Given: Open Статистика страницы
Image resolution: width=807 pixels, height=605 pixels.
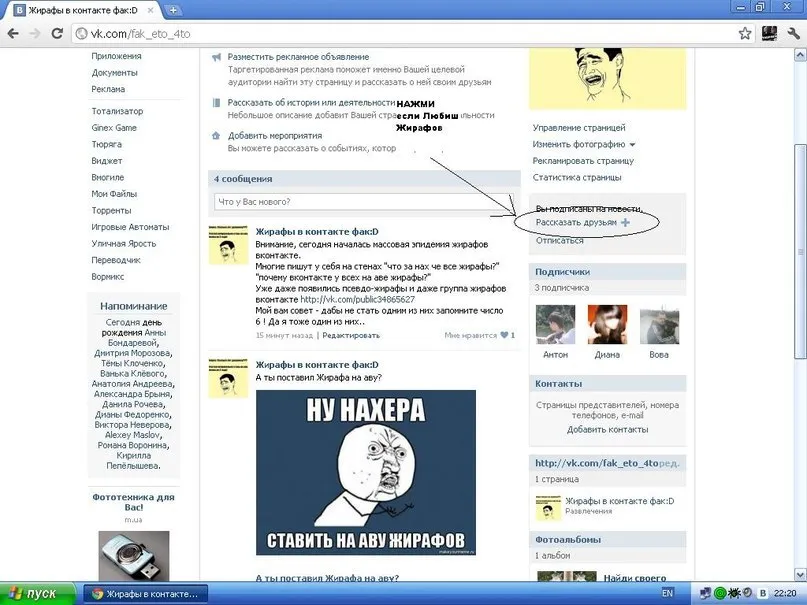Looking at the screenshot, I should 577,177.
